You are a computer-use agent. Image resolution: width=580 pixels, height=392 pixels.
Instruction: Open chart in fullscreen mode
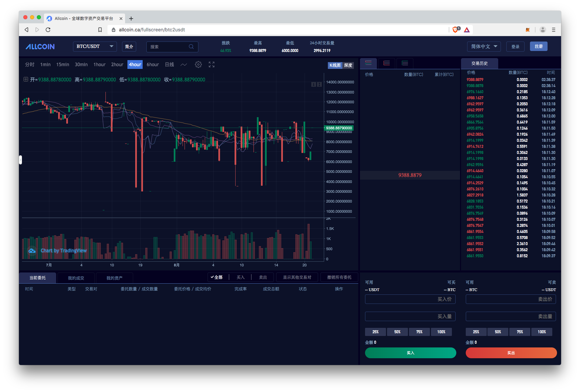(212, 64)
